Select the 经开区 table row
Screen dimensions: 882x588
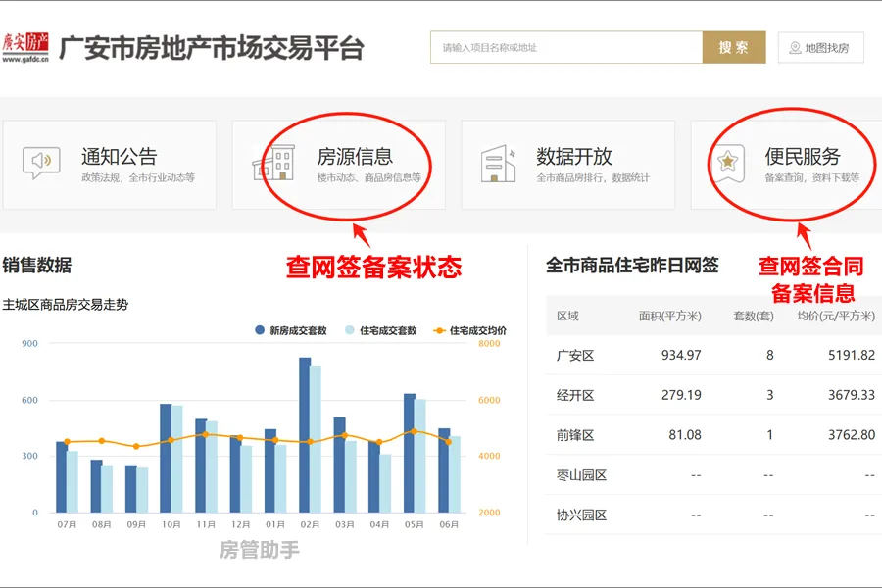pyautogui.click(x=713, y=395)
